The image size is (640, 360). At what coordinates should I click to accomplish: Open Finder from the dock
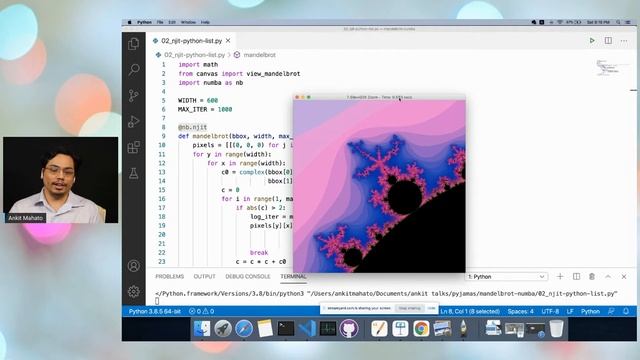pyautogui.click(x=202, y=328)
